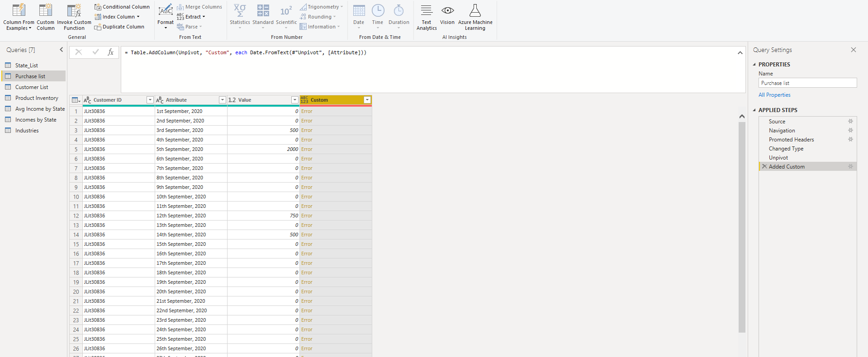Open the Time column menu
This screenshot has width=868, height=357.
tap(378, 17)
